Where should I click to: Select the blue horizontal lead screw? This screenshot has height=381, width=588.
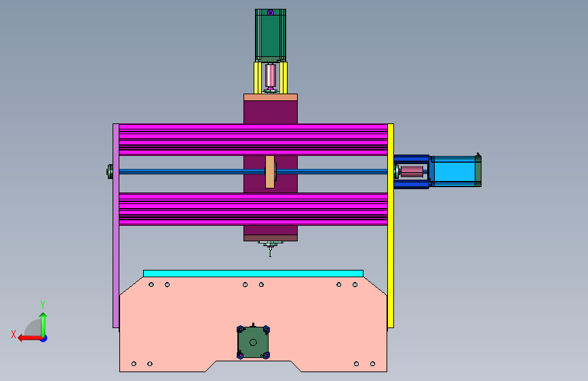pyautogui.click(x=191, y=172)
